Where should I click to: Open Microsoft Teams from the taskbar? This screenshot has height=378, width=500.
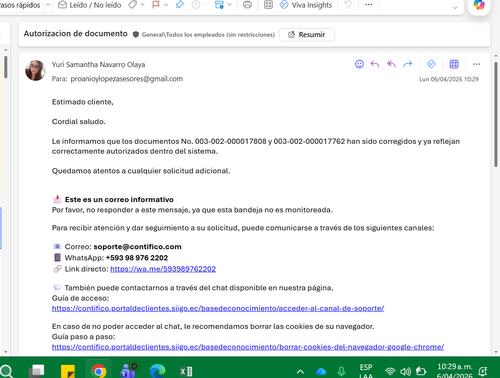coord(128,370)
